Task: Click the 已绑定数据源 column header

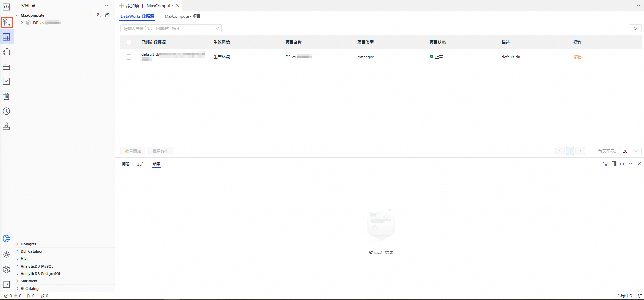Action: [154, 42]
